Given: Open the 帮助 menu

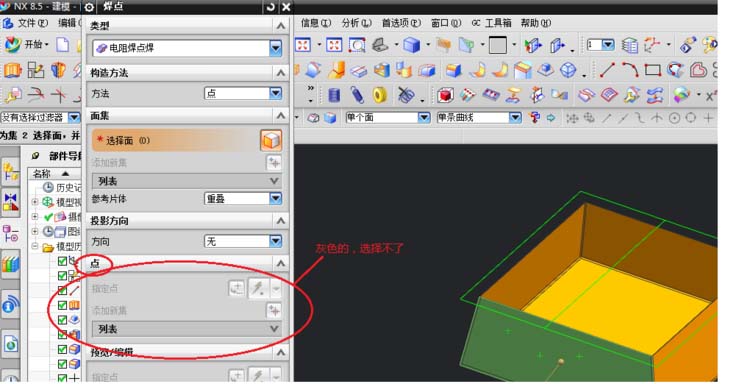Looking at the screenshot, I should [x=536, y=23].
